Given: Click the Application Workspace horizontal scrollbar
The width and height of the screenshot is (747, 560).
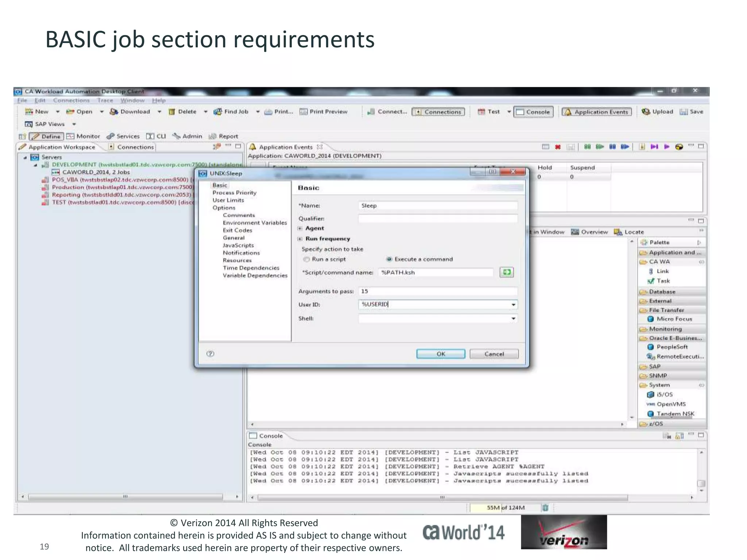Looking at the screenshot, I should coord(125,497).
